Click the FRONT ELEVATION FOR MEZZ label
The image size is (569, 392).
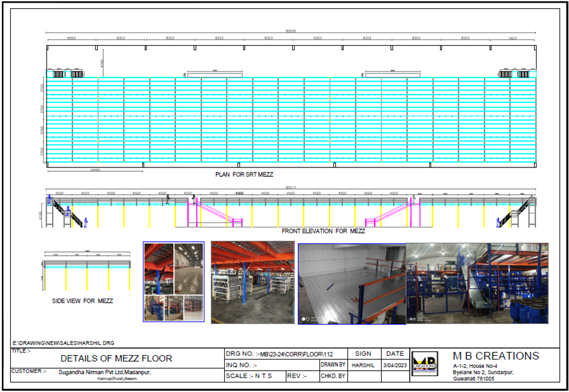pos(323,232)
